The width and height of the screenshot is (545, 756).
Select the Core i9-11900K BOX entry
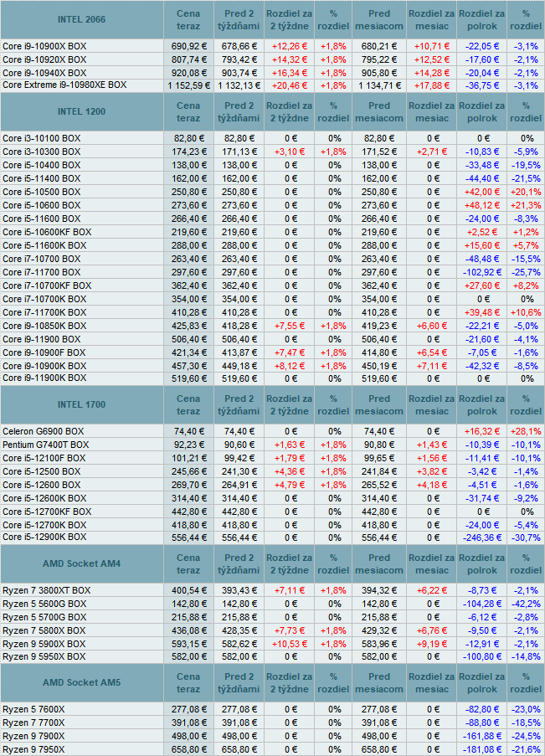tap(44, 379)
